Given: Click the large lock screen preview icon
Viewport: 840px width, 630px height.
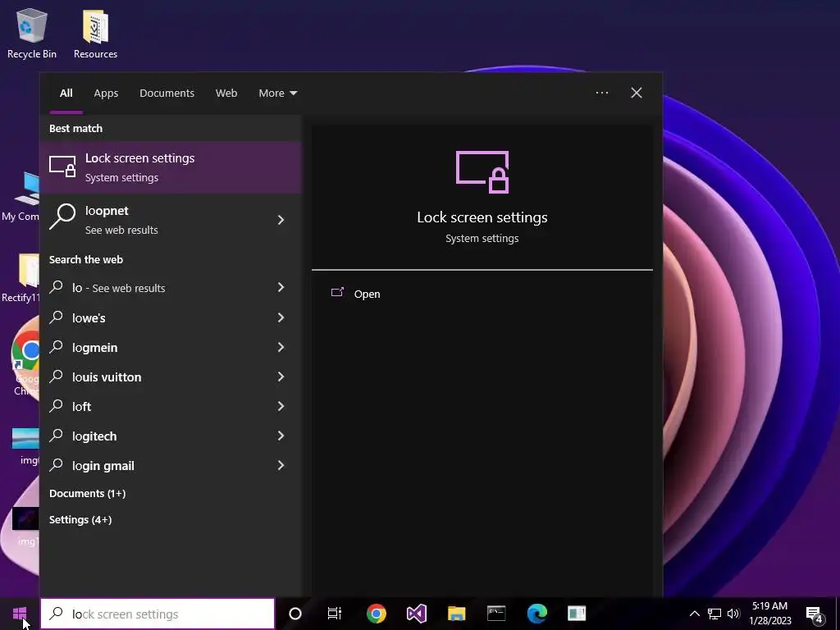Looking at the screenshot, I should point(482,171).
